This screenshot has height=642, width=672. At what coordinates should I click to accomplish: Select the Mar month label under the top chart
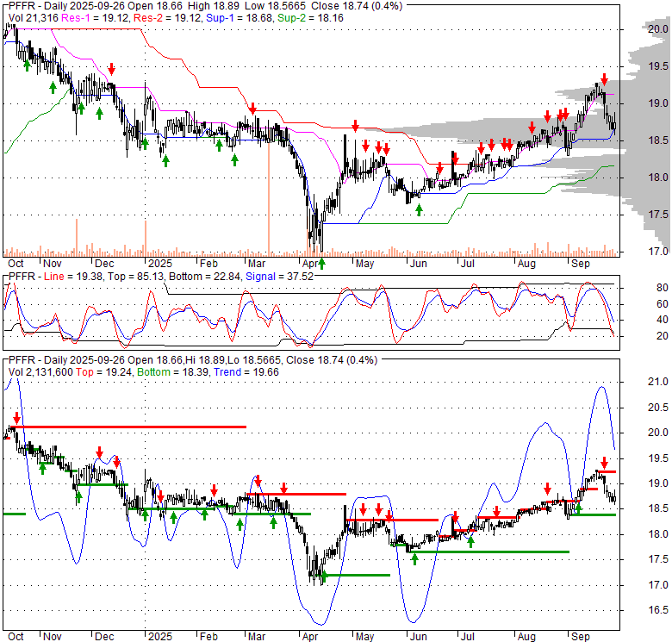pyautogui.click(x=257, y=264)
